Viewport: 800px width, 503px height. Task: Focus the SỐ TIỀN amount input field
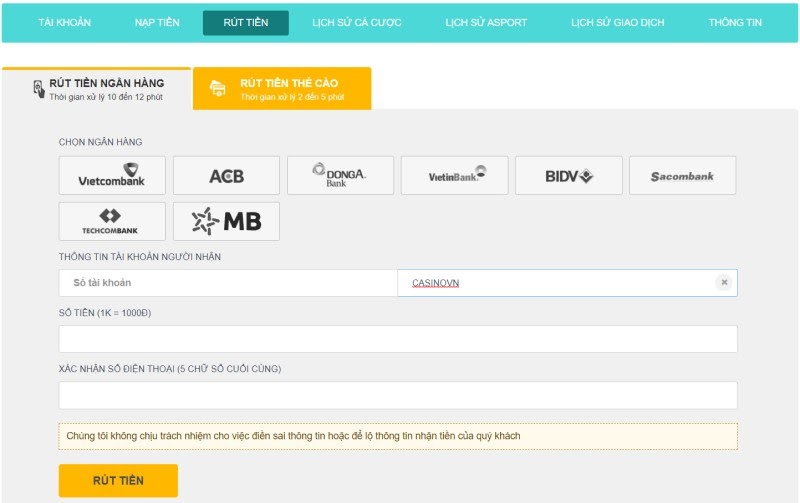[x=398, y=339]
